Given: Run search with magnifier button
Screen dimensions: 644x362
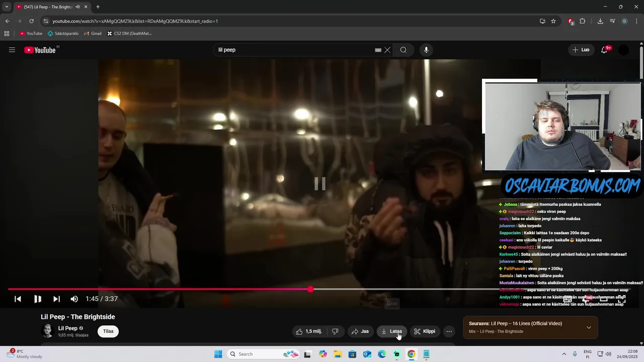Looking at the screenshot, I should [404, 50].
